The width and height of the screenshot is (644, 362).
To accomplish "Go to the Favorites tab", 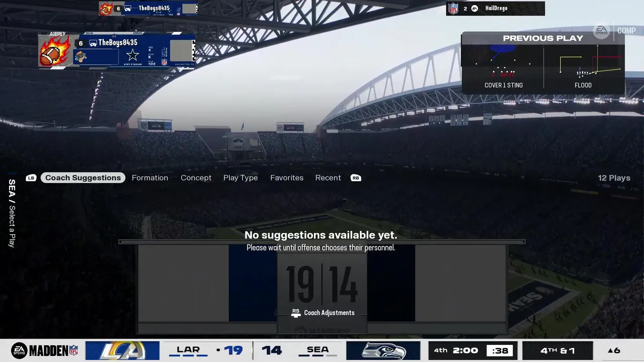I will point(287,178).
